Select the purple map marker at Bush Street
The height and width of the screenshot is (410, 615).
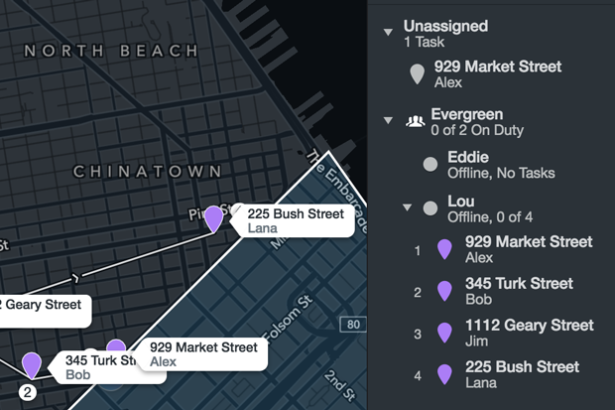click(214, 219)
